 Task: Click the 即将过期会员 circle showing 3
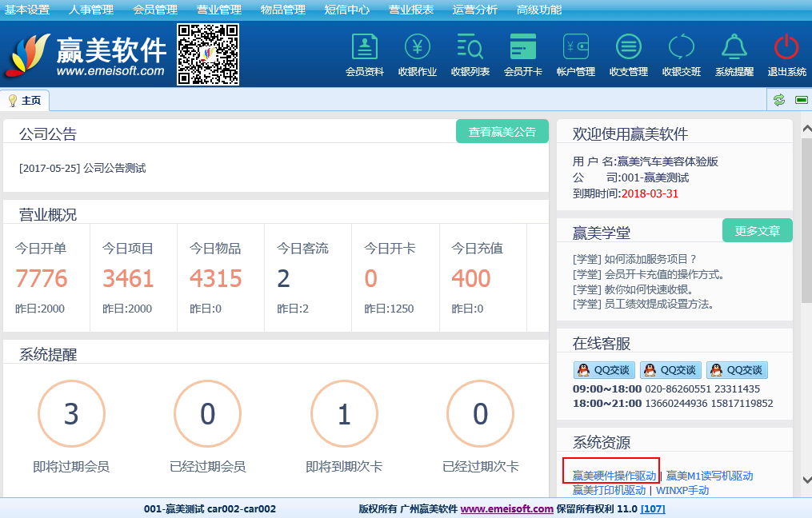pos(71,414)
